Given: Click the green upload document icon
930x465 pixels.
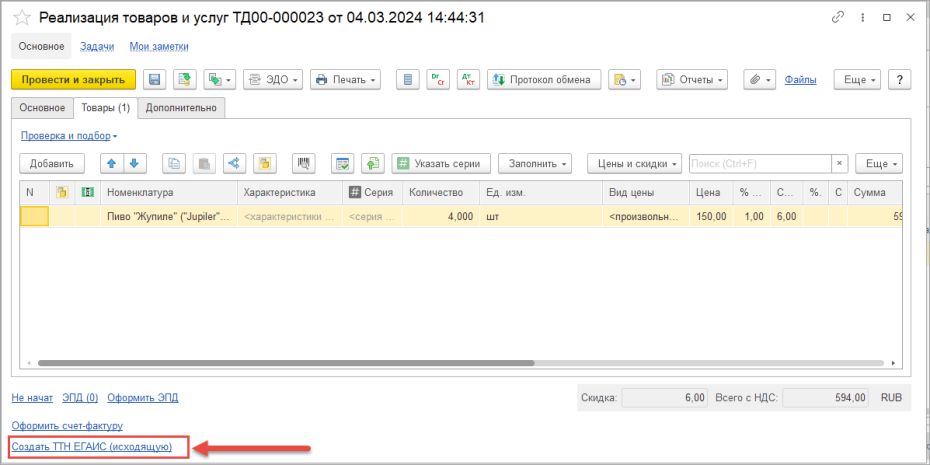Looking at the screenshot, I should pos(373,164).
